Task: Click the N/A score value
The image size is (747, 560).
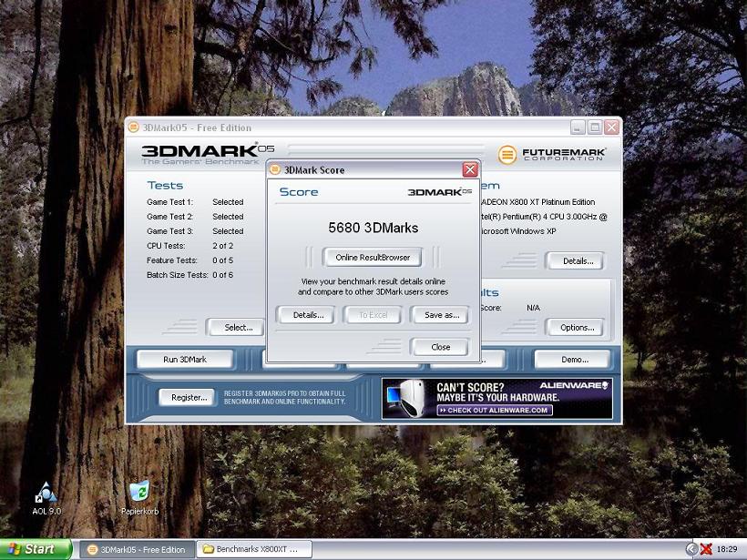Action: (533, 308)
